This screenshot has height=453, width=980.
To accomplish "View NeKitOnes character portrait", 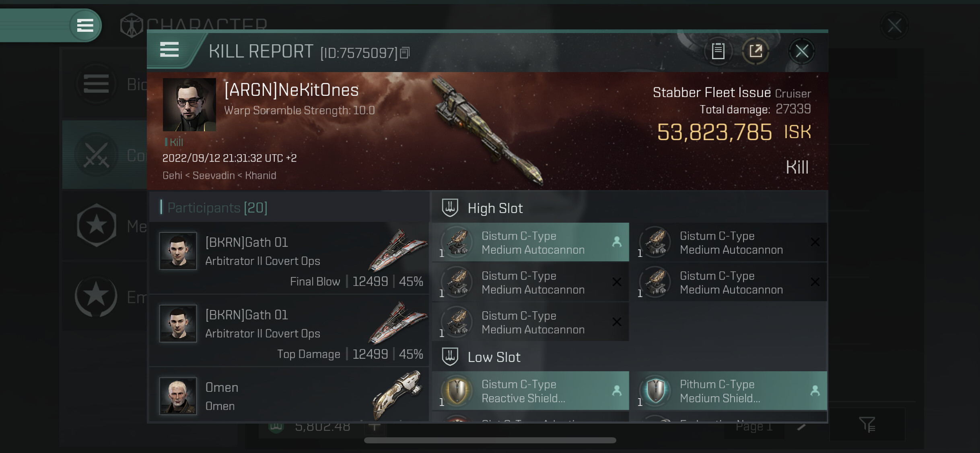I will point(189,105).
